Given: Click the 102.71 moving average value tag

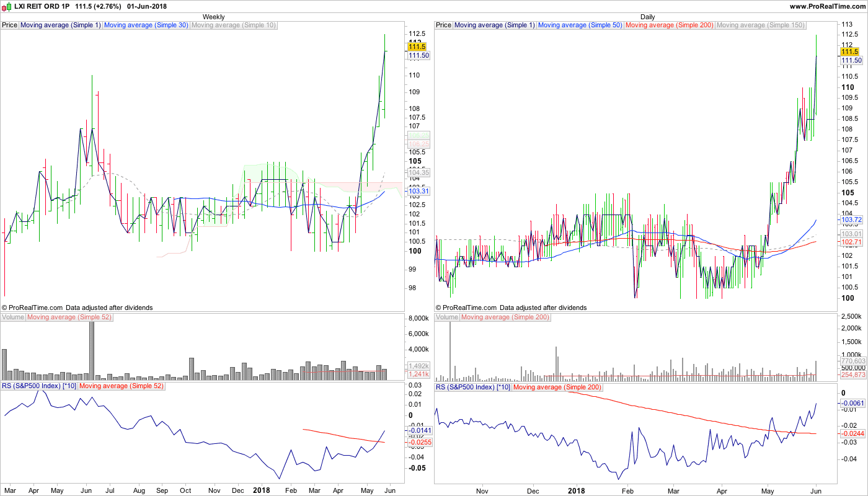Looking at the screenshot, I should click(x=851, y=241).
